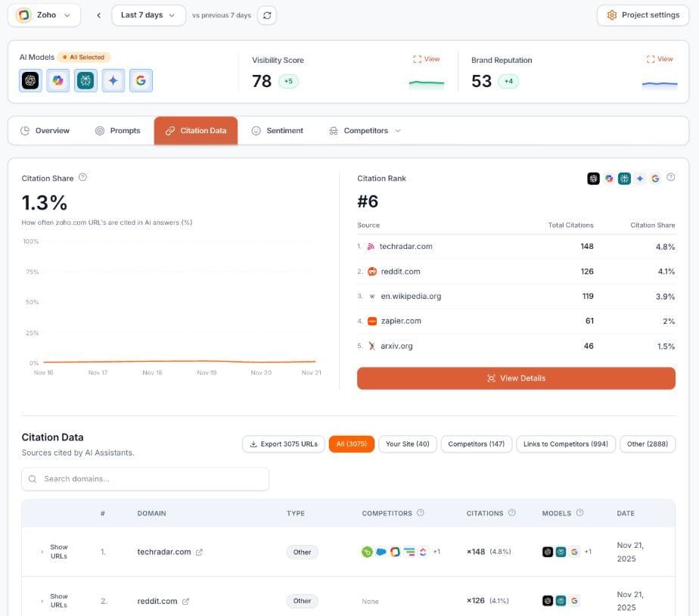The height and width of the screenshot is (616, 699).
Task: Filter Citation Rank by Perplexity icon
Action: pyautogui.click(x=624, y=179)
